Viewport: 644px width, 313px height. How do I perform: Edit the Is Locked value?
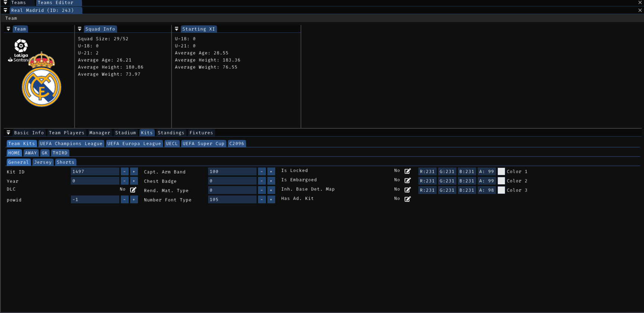(408, 171)
